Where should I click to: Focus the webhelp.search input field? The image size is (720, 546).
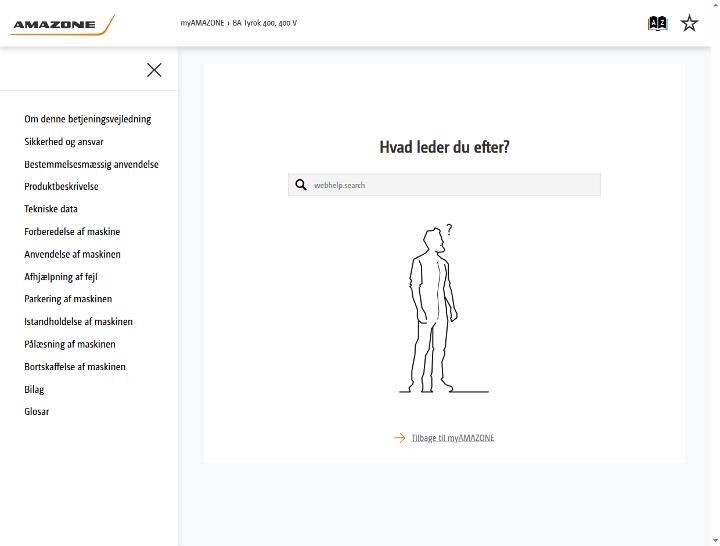coord(444,185)
